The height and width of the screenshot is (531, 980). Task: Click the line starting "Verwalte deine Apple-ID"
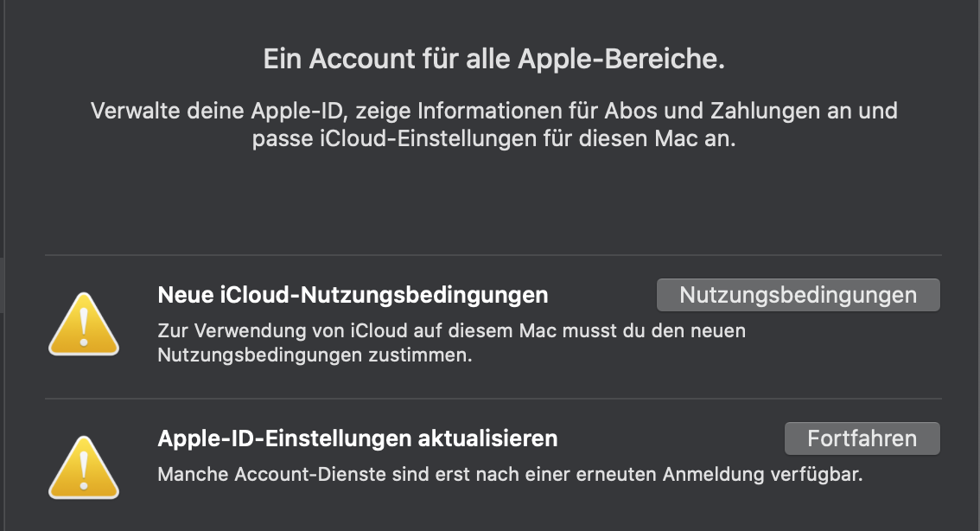[493, 112]
